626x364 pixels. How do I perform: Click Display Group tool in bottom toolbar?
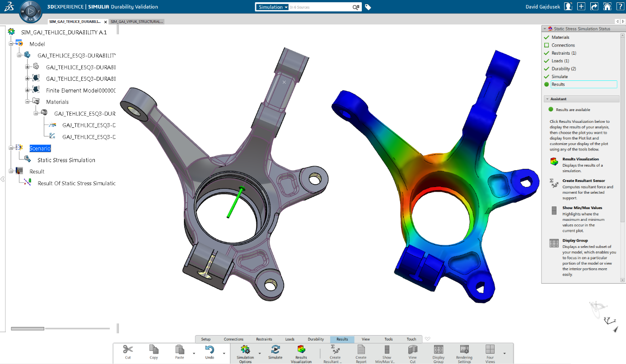coord(439,354)
